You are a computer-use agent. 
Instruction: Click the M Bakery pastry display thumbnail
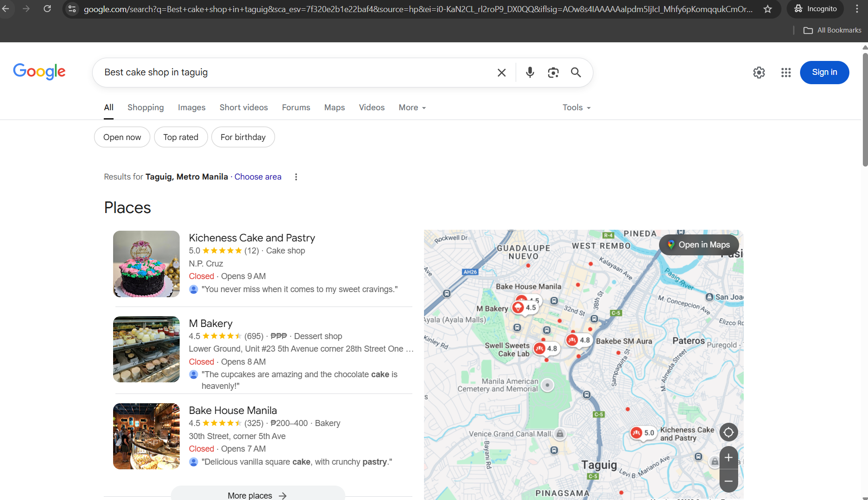(146, 349)
